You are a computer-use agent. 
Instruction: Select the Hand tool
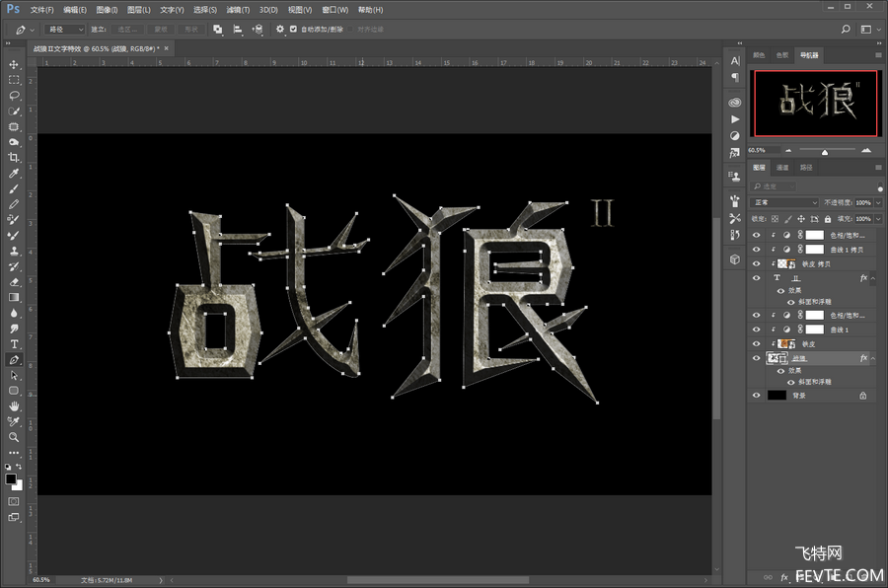[14, 406]
